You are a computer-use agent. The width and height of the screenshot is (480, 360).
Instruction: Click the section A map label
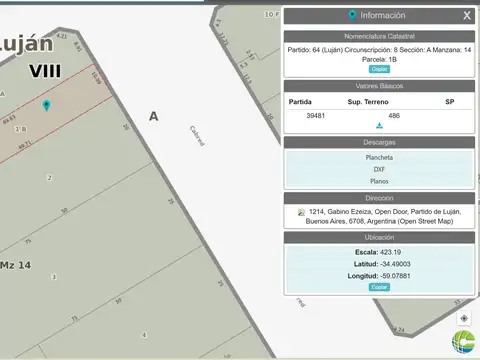click(x=153, y=116)
